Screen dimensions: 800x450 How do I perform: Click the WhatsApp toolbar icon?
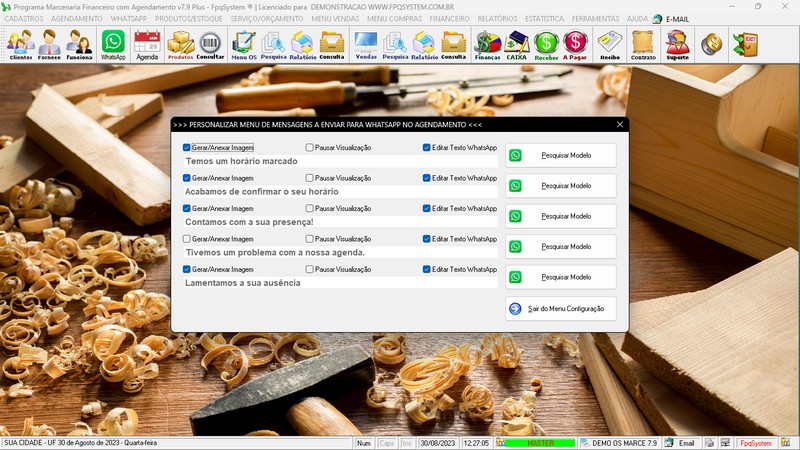[113, 44]
